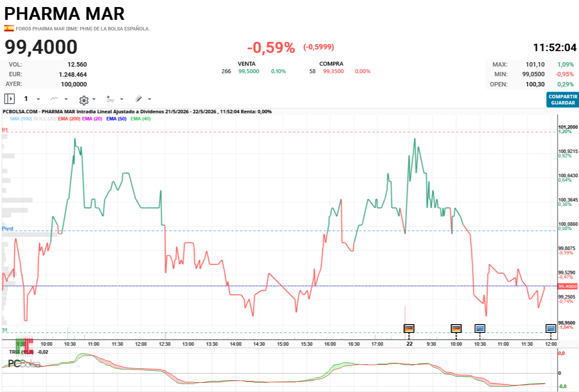Click the AYER value 100,0000
Screen dimensions: 579x392
coord(74,84)
